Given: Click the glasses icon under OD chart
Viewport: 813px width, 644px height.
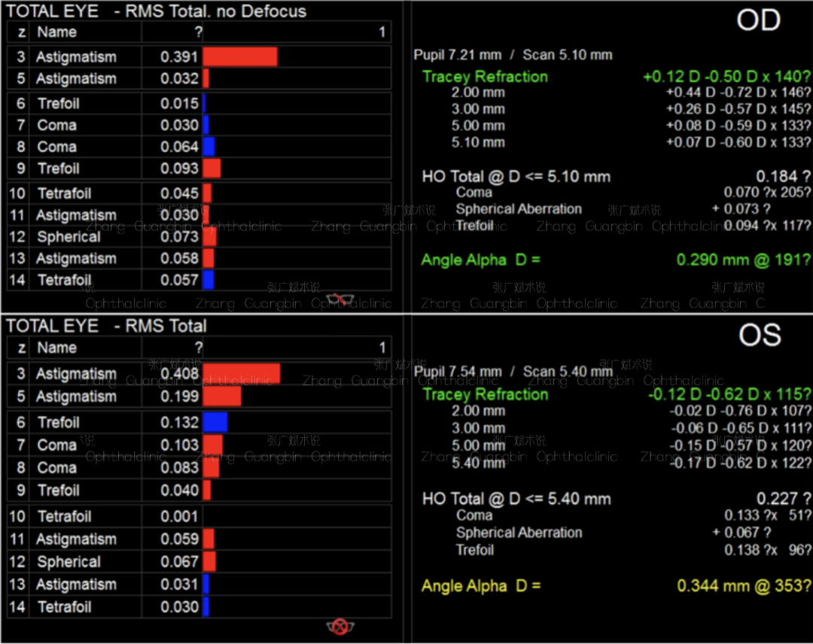Looking at the screenshot, I should (341, 299).
